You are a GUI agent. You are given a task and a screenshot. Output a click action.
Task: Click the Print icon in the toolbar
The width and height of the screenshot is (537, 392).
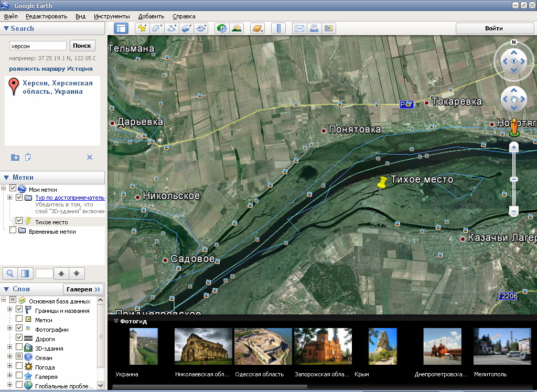(x=314, y=29)
